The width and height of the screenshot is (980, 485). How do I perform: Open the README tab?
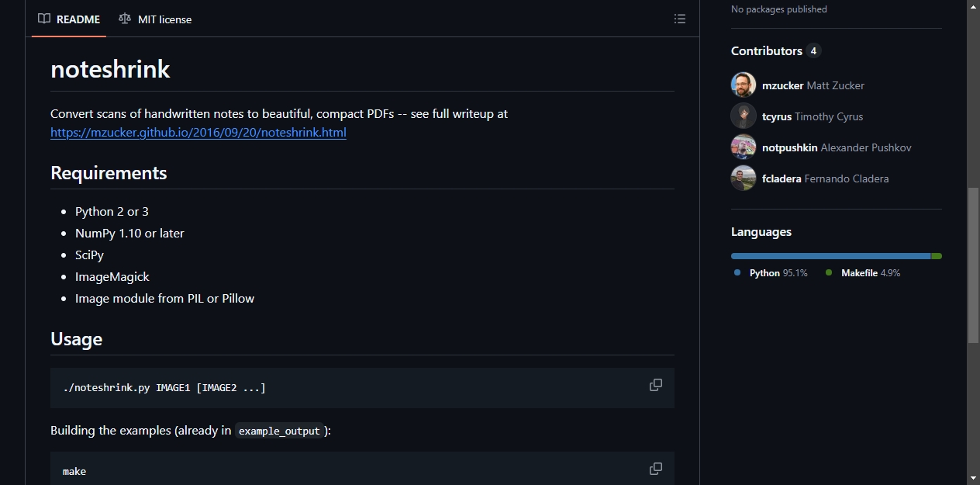pyautogui.click(x=69, y=19)
